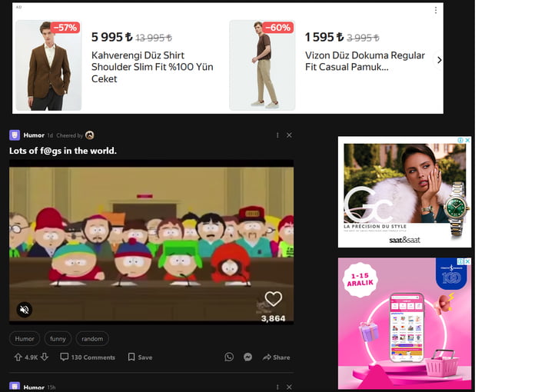Image resolution: width=538 pixels, height=392 pixels.
Task: Open the Humor section icon in the post header
Action: [15, 135]
